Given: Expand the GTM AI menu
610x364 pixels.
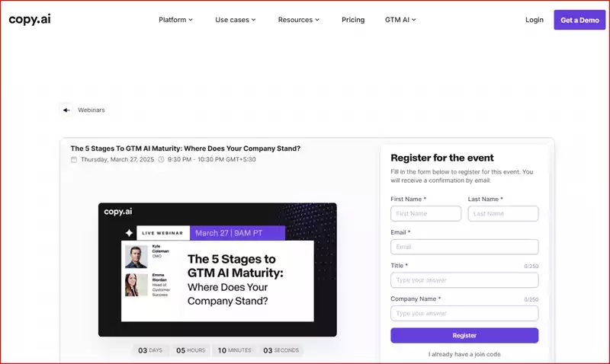Looking at the screenshot, I should point(400,20).
